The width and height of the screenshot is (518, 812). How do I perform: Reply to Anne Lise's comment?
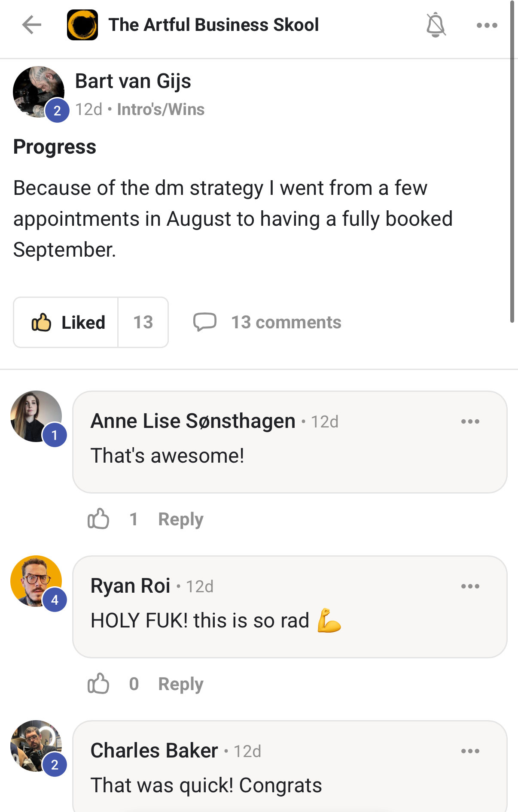(181, 519)
